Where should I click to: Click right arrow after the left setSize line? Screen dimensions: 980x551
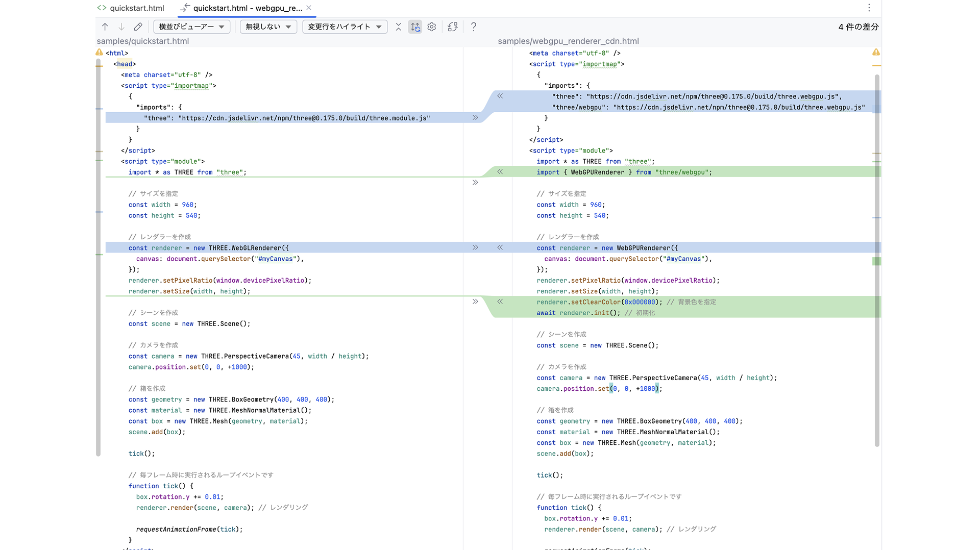coord(475,302)
